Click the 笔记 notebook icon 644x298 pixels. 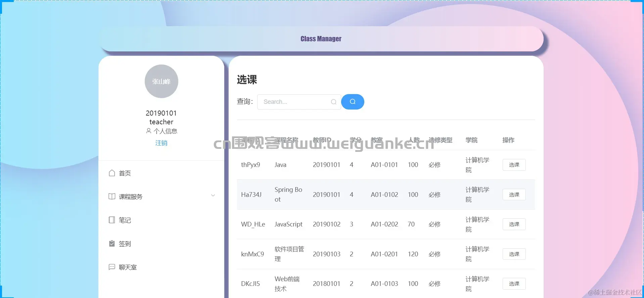[112, 220]
